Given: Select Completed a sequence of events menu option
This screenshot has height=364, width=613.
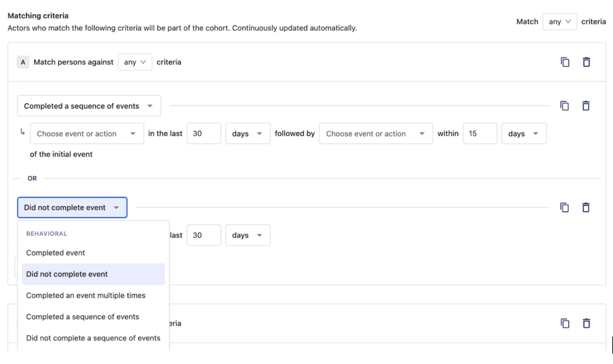Looking at the screenshot, I should [x=82, y=317].
